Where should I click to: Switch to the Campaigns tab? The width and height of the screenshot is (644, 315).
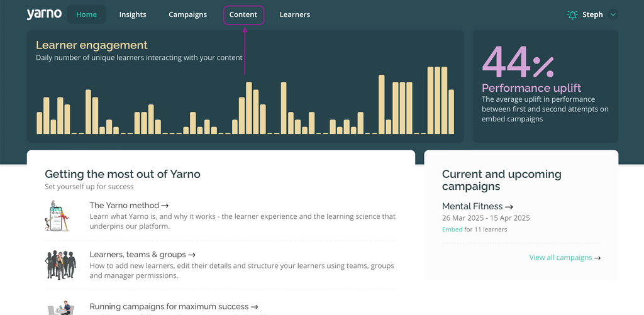(187, 15)
